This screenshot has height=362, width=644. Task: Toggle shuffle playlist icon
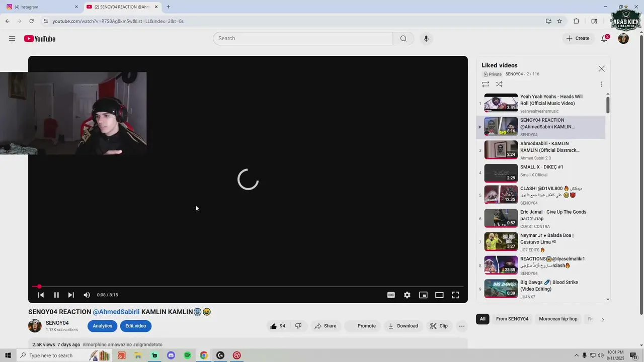(x=499, y=84)
